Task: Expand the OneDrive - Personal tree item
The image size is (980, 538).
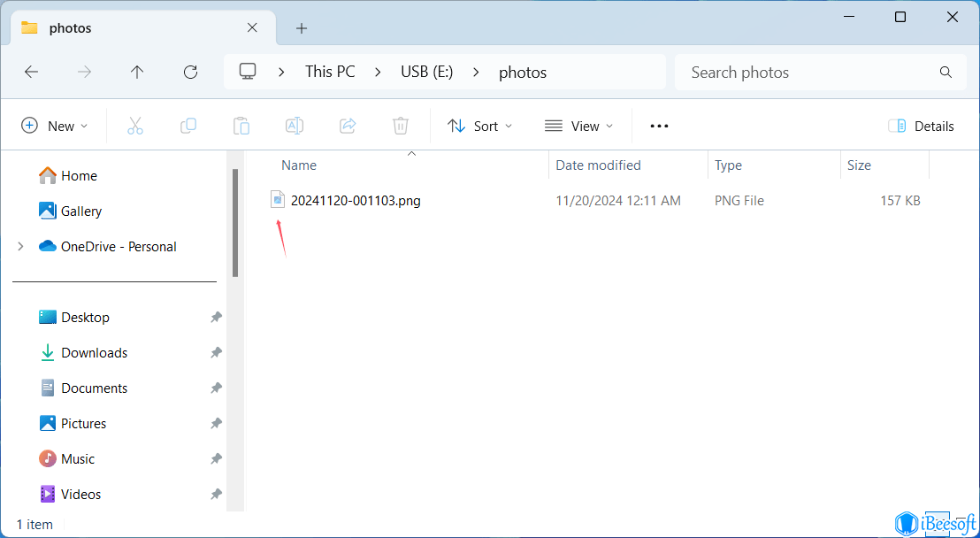Action: click(x=19, y=246)
